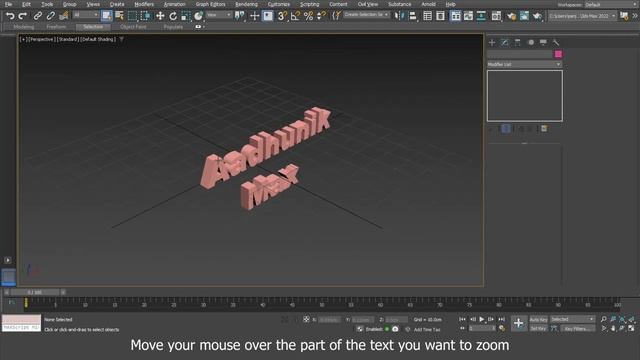Open the Workspaces Default dropdown

click(x=609, y=5)
